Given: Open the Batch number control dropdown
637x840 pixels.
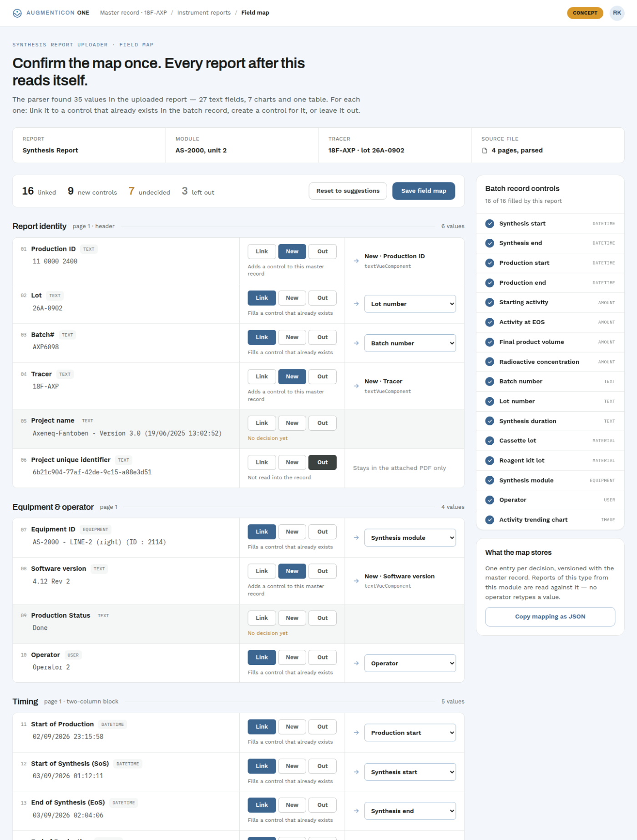Looking at the screenshot, I should click(410, 343).
